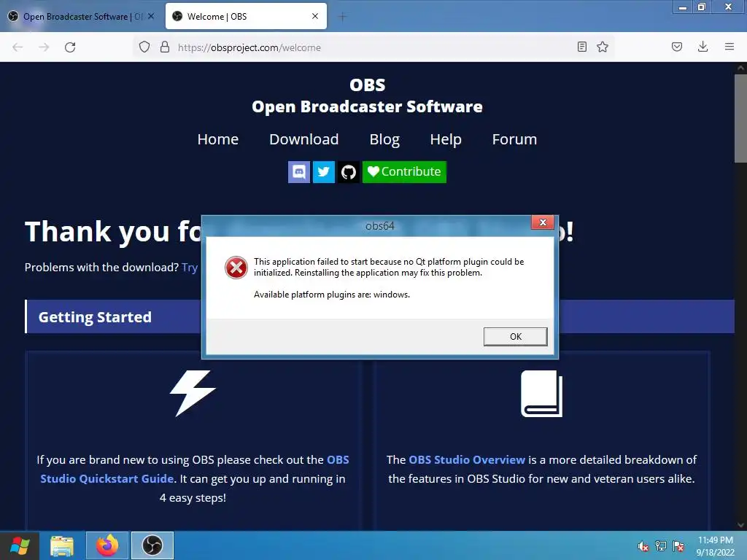Image resolution: width=747 pixels, height=560 pixels.
Task: Open the Help nav link
Action: 446,139
